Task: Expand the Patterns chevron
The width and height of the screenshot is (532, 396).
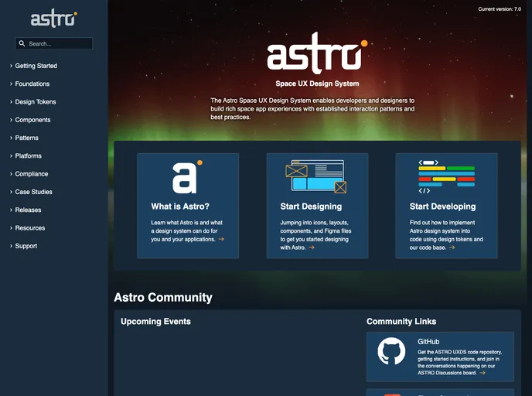Action: 11,138
